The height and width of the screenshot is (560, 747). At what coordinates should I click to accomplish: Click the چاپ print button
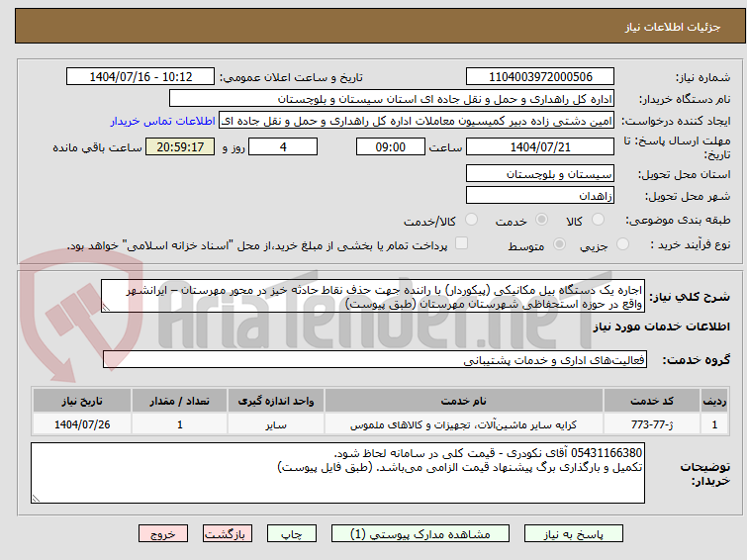(292, 534)
